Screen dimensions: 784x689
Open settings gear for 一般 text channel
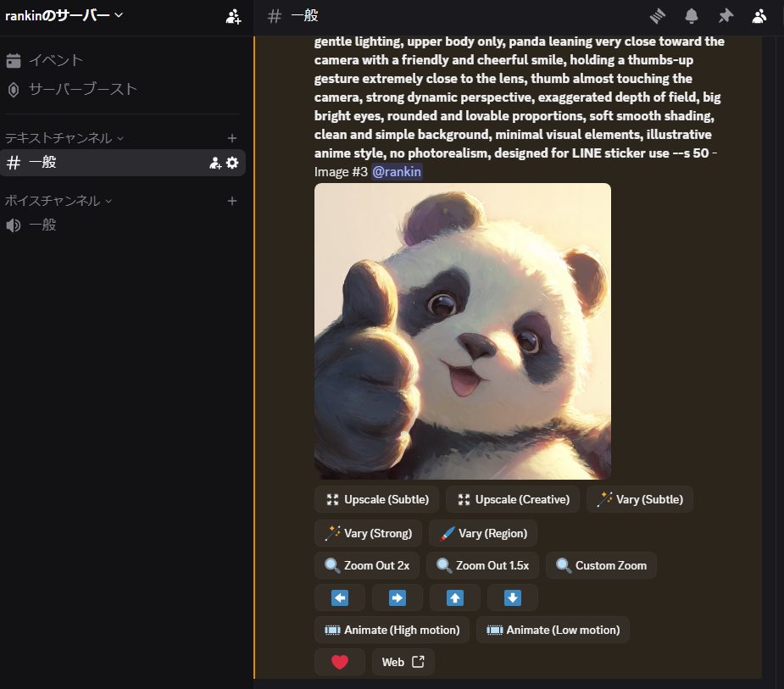232,163
